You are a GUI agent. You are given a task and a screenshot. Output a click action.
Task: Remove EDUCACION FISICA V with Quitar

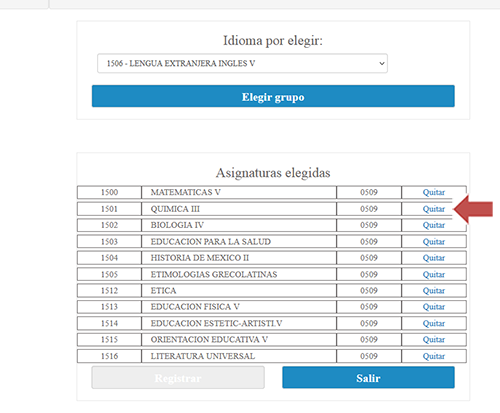pyautogui.click(x=434, y=307)
